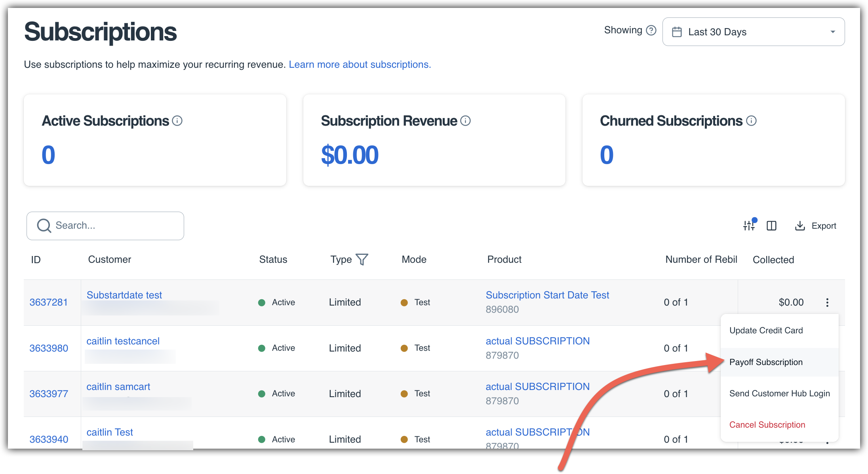Viewport: 868px width, 474px height.
Task: Choose Payoff Subscription in the context menu
Action: (766, 362)
